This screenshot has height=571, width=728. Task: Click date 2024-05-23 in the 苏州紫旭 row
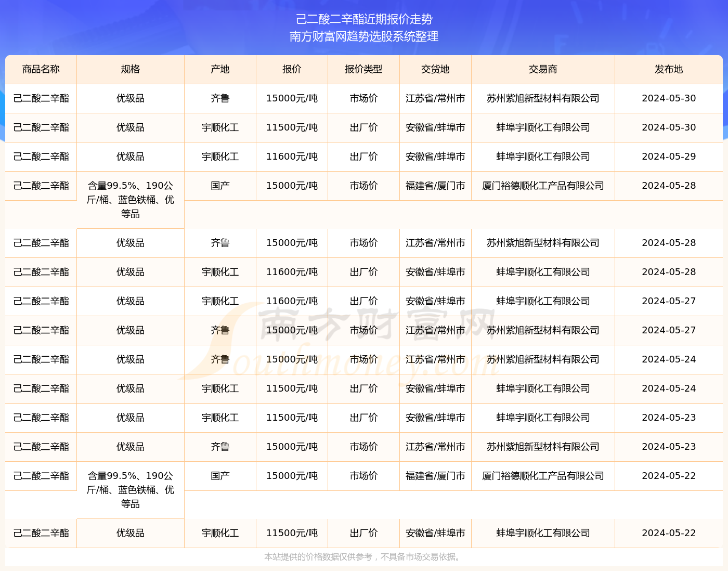pos(669,447)
